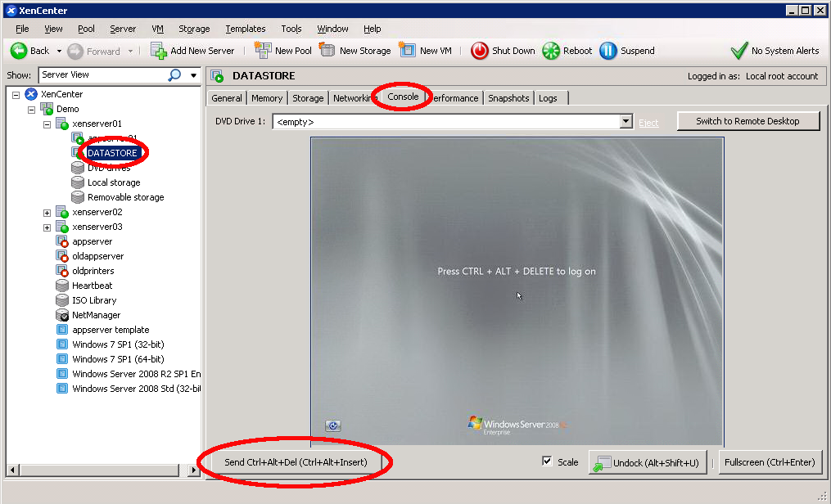Click the tree's right scroll arrow
This screenshot has width=831, height=504.
(x=195, y=470)
